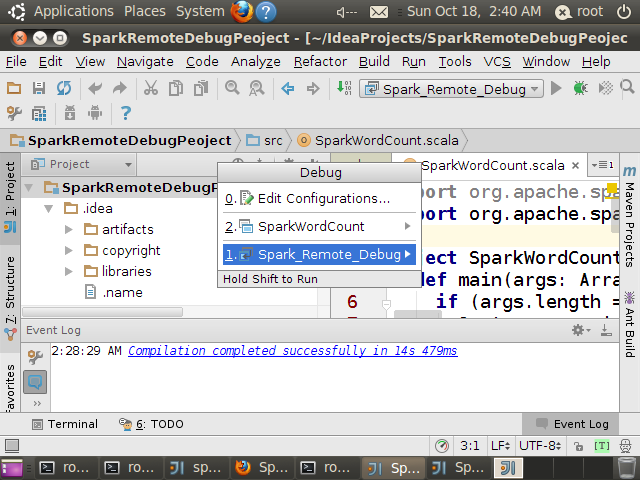This screenshot has height=480, width=640.
Task: Click Event Log button in bottom bar
Action: pyautogui.click(x=571, y=424)
